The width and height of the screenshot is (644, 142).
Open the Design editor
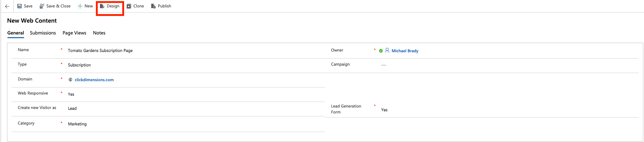110,6
